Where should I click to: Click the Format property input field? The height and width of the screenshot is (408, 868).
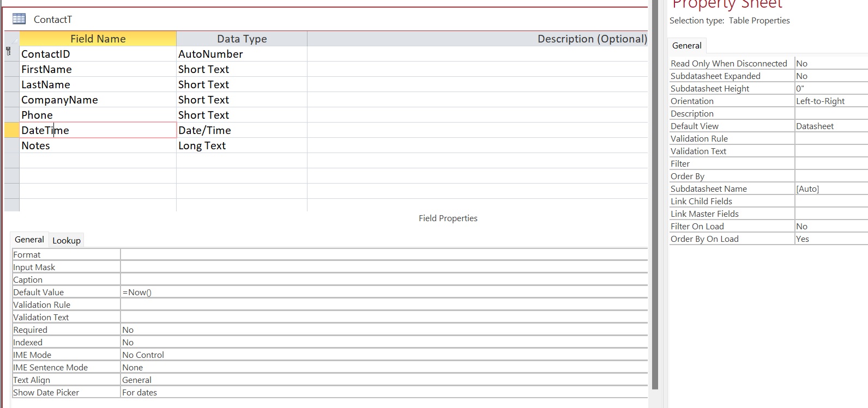pyautogui.click(x=382, y=255)
